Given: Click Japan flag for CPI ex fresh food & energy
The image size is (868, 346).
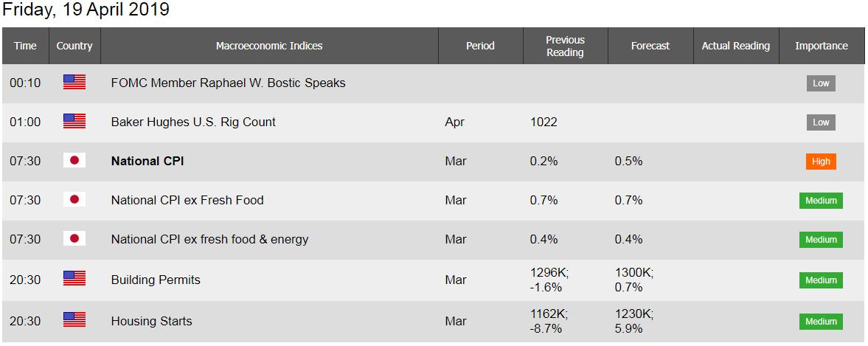Looking at the screenshot, I should click(x=74, y=238).
